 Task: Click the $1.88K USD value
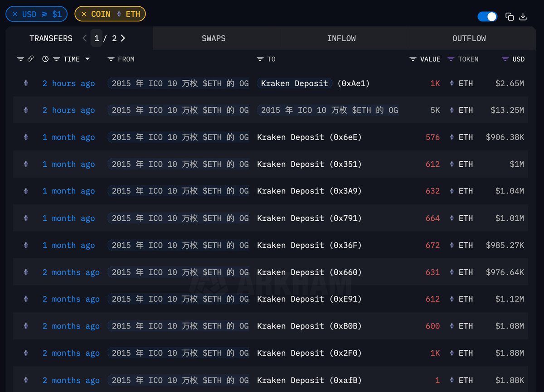[510, 380]
